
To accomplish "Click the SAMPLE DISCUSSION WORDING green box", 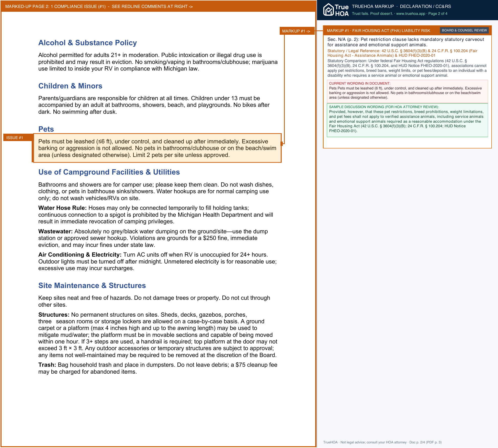I will point(408,120).
